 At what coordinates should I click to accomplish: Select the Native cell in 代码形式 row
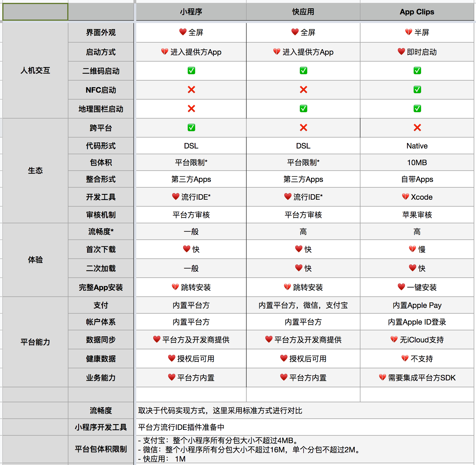(x=417, y=146)
